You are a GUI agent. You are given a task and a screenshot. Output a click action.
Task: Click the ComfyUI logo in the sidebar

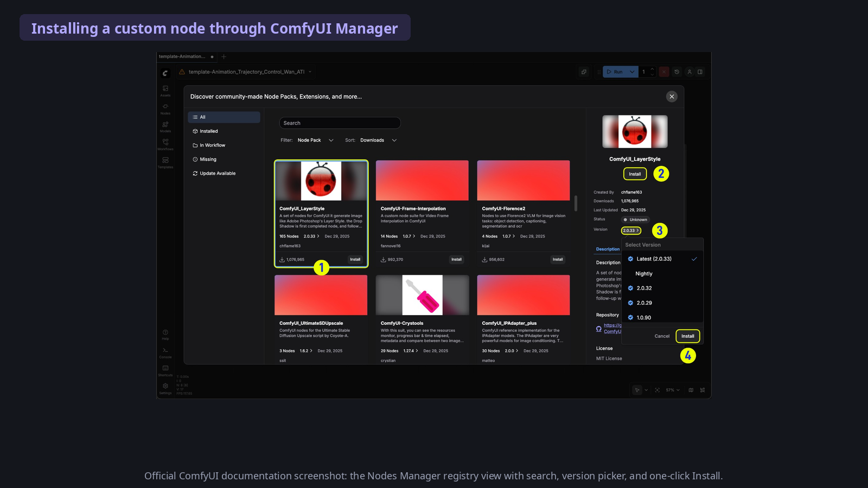(165, 73)
